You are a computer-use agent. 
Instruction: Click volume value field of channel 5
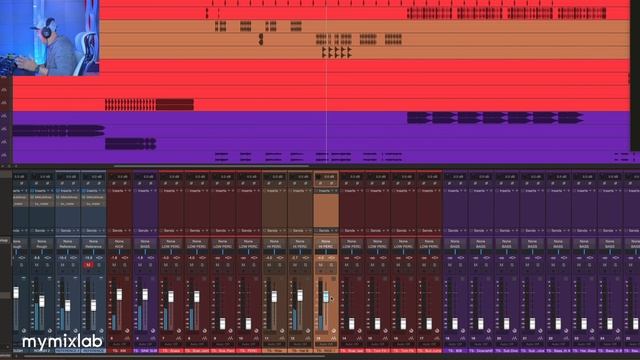pyautogui.click(x=114, y=258)
